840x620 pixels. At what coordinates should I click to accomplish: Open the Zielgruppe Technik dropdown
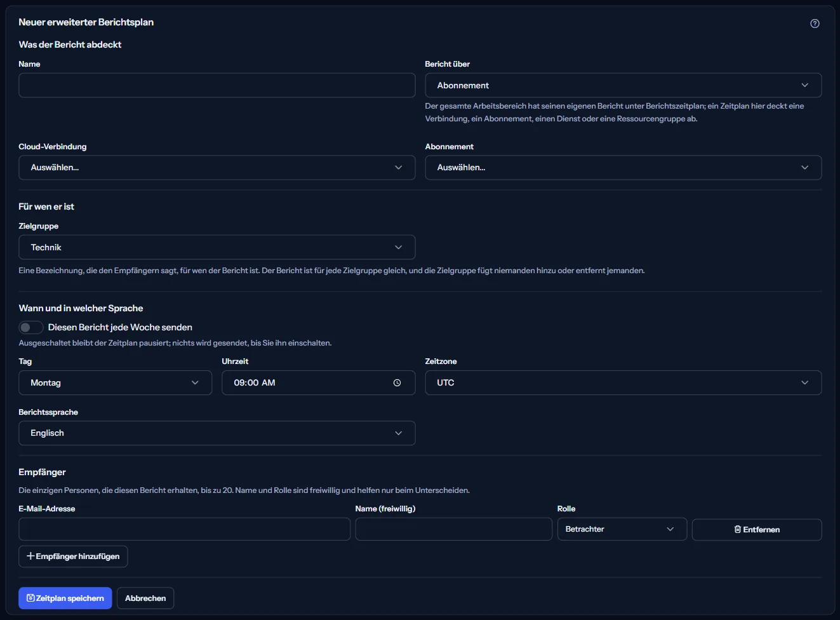(x=217, y=247)
